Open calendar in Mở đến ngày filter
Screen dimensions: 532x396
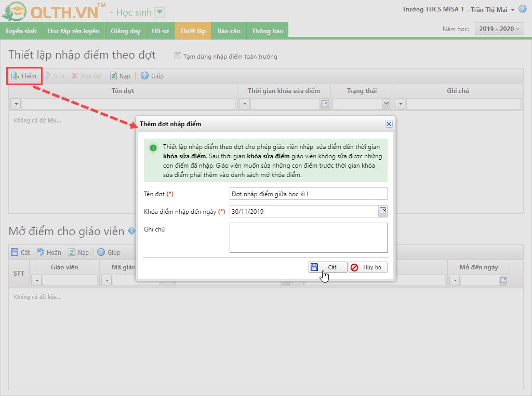[503, 280]
